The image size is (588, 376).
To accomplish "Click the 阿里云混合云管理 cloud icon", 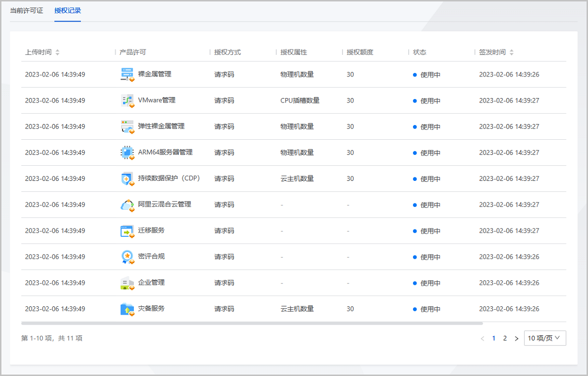I will click(126, 204).
